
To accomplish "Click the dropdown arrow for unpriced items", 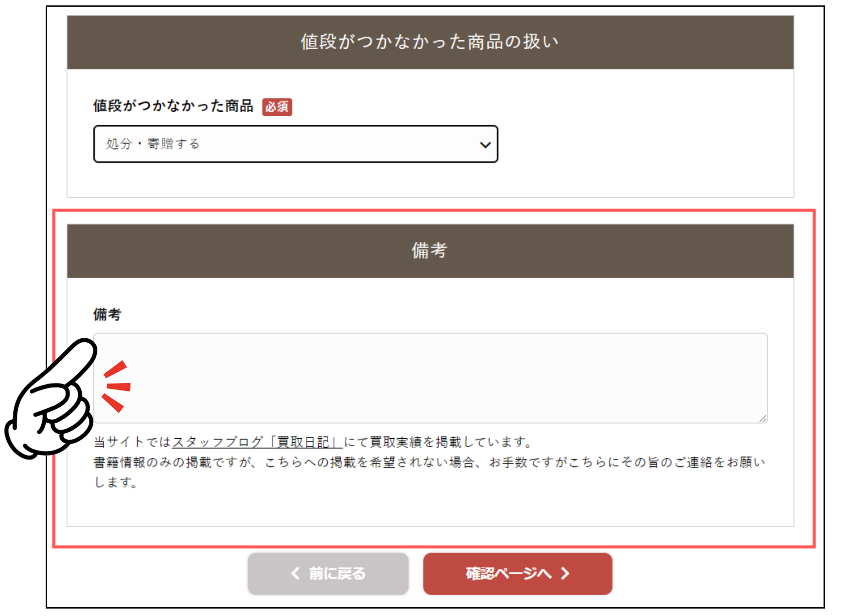I will point(485,145).
